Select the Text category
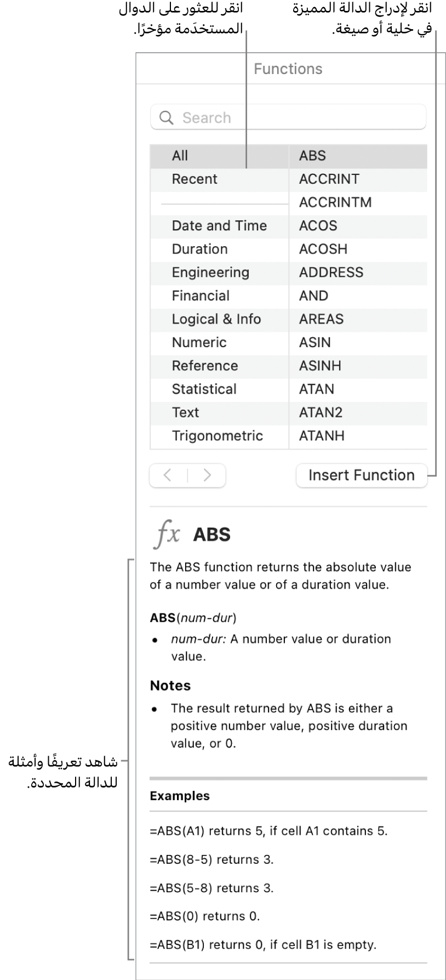 (185, 413)
